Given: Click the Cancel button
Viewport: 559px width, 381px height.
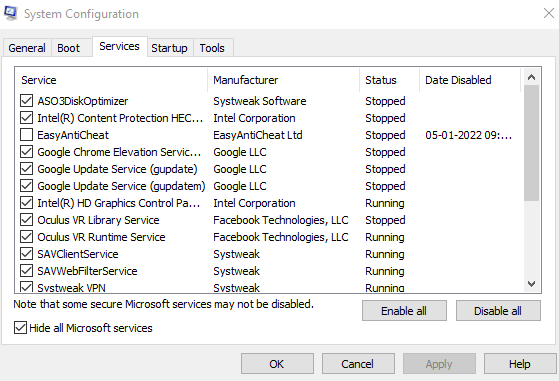Looking at the screenshot, I should point(358,364).
